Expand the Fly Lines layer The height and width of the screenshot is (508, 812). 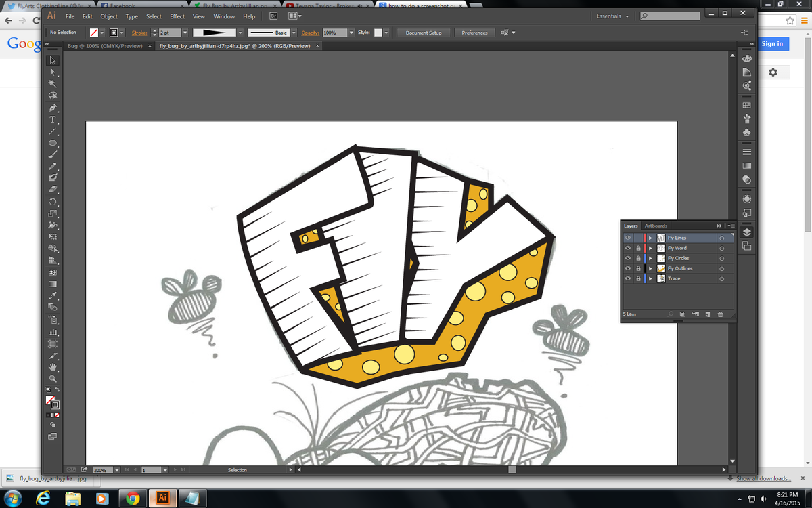coord(650,238)
